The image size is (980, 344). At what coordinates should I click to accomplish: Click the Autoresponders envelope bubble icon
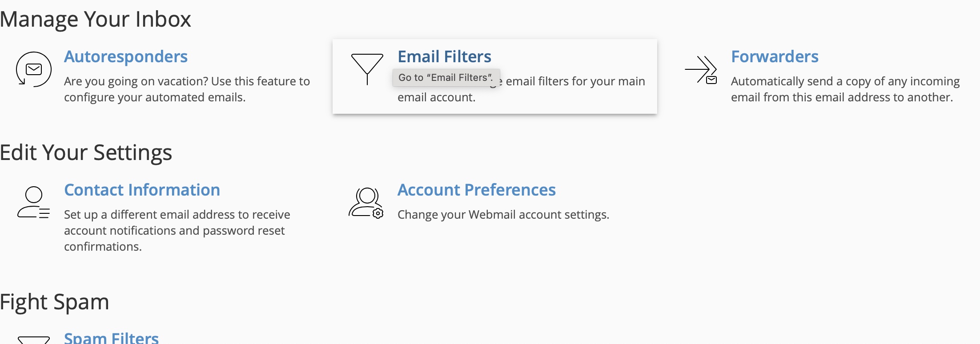tap(34, 69)
